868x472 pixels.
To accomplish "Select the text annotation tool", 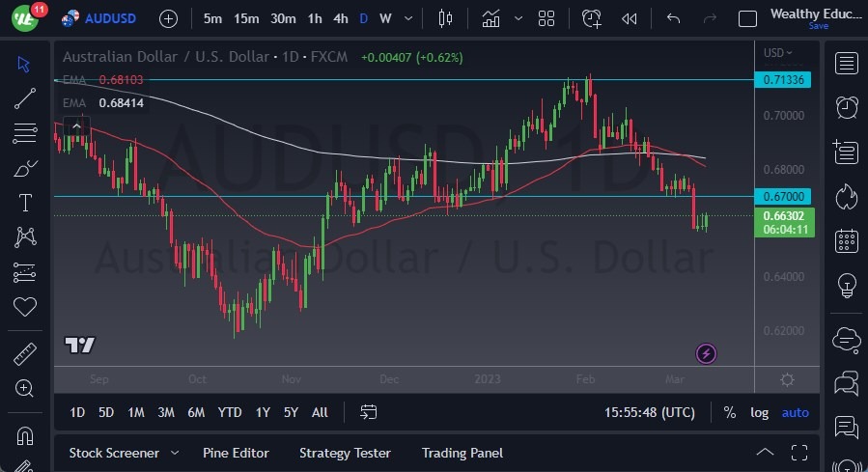I will pos(25,203).
